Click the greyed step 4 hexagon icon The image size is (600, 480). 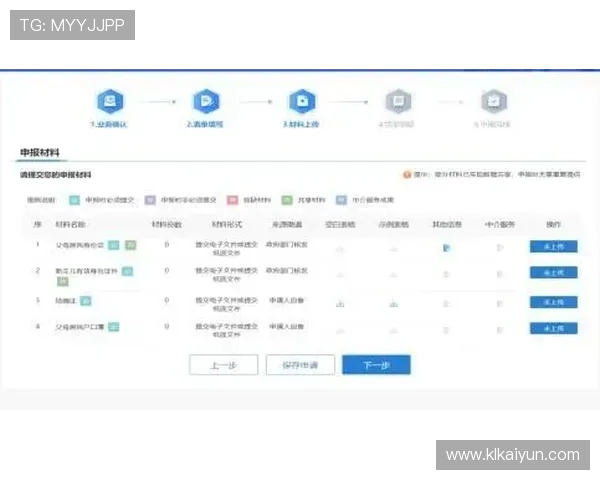point(398,101)
